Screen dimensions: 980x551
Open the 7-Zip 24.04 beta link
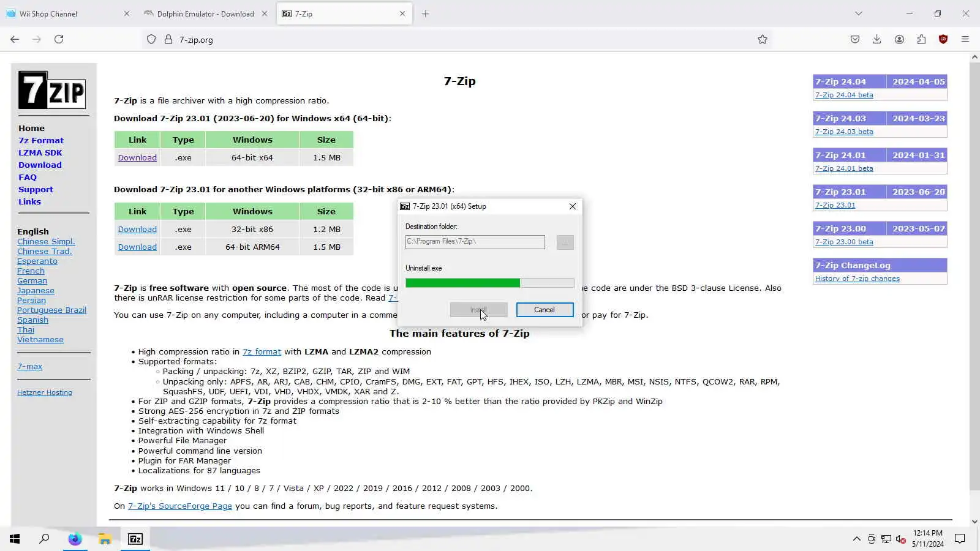pyautogui.click(x=844, y=95)
